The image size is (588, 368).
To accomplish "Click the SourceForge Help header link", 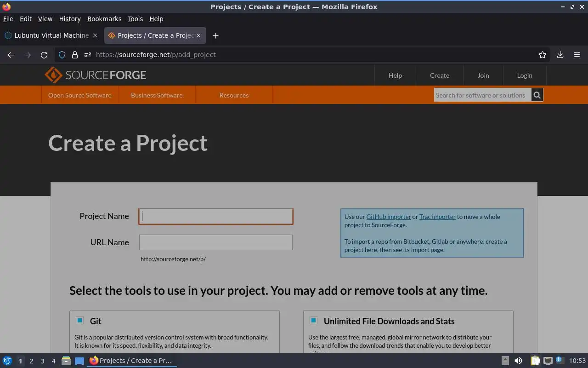I will (x=395, y=75).
